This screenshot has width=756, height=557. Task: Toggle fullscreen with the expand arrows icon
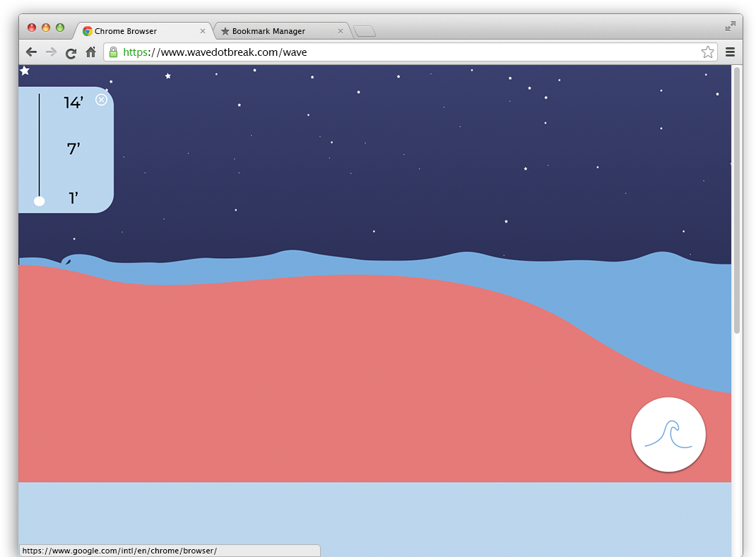tap(731, 26)
